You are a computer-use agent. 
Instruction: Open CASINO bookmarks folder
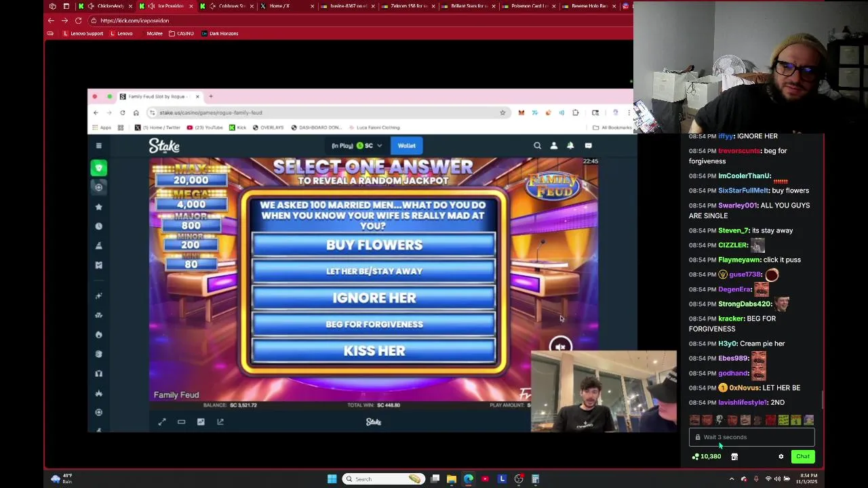[181, 33]
